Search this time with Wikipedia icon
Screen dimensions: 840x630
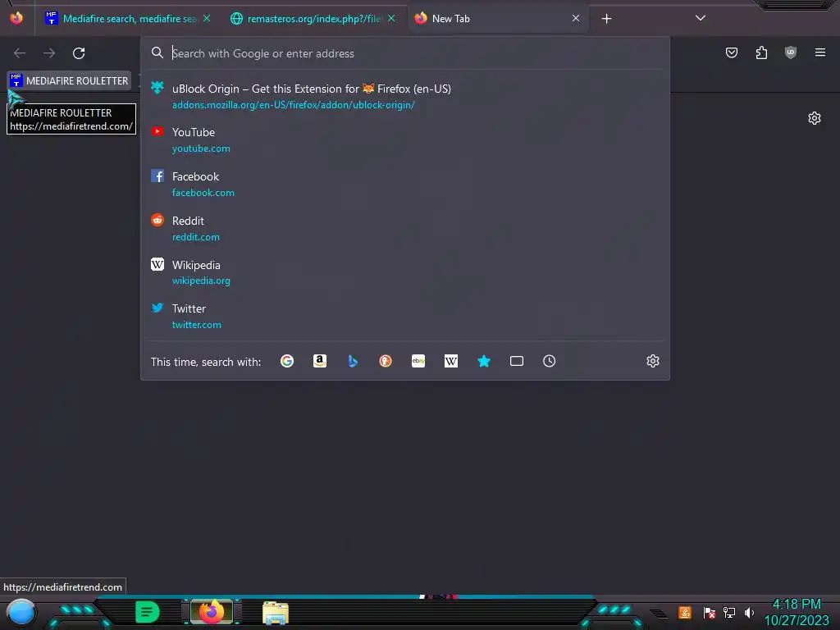coord(451,361)
